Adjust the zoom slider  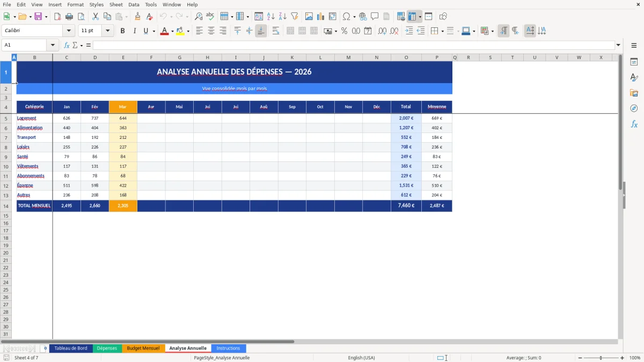(x=601, y=358)
